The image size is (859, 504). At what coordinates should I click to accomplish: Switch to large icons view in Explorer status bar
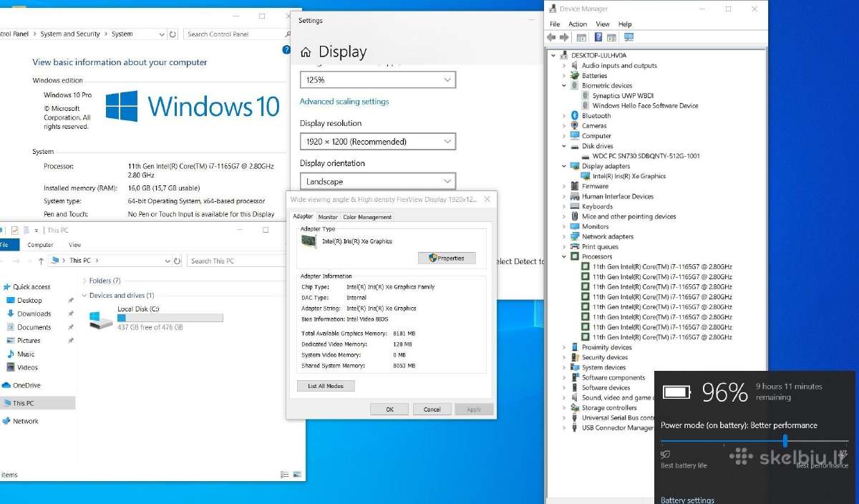pyautogui.click(x=297, y=475)
